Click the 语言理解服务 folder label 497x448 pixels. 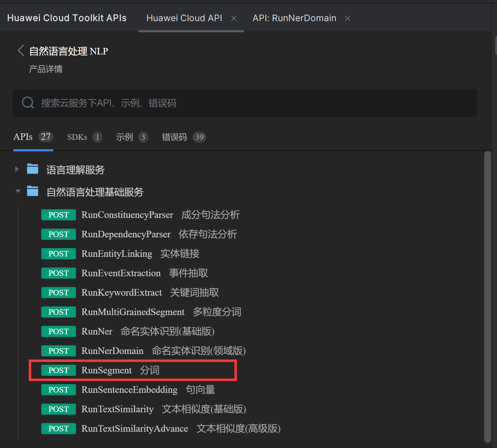tap(76, 170)
